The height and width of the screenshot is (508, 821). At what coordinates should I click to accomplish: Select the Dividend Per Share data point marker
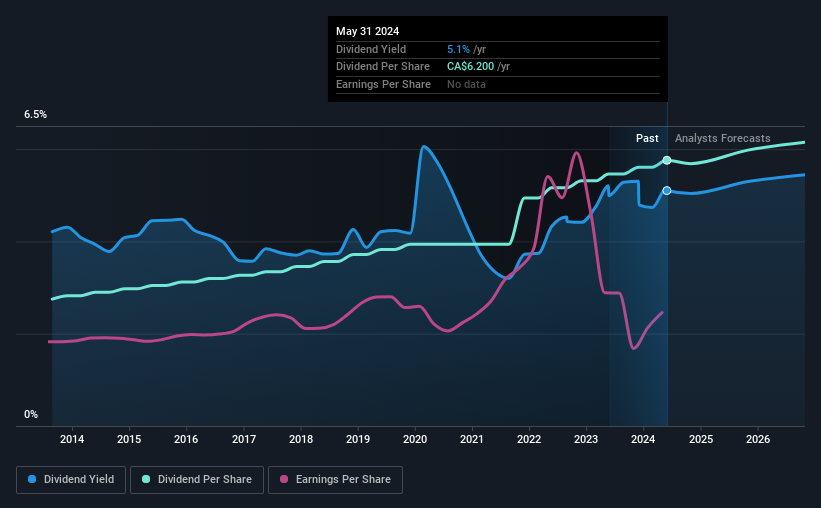tap(667, 160)
